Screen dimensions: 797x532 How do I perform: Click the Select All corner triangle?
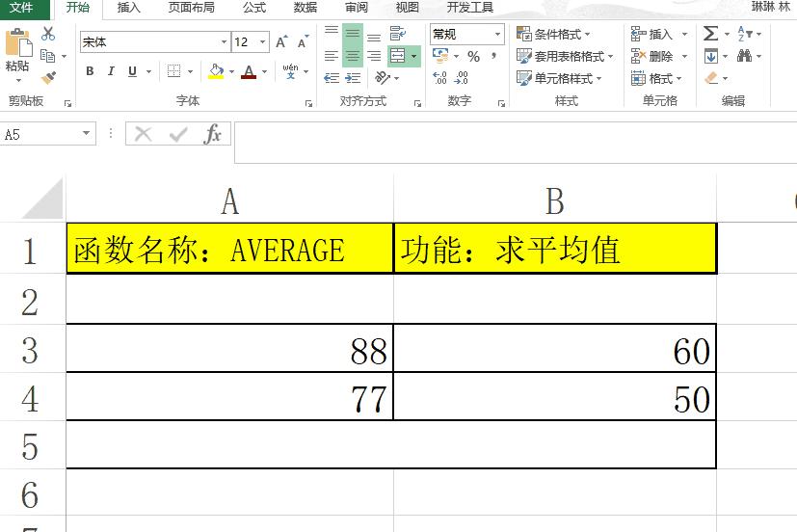point(43,199)
